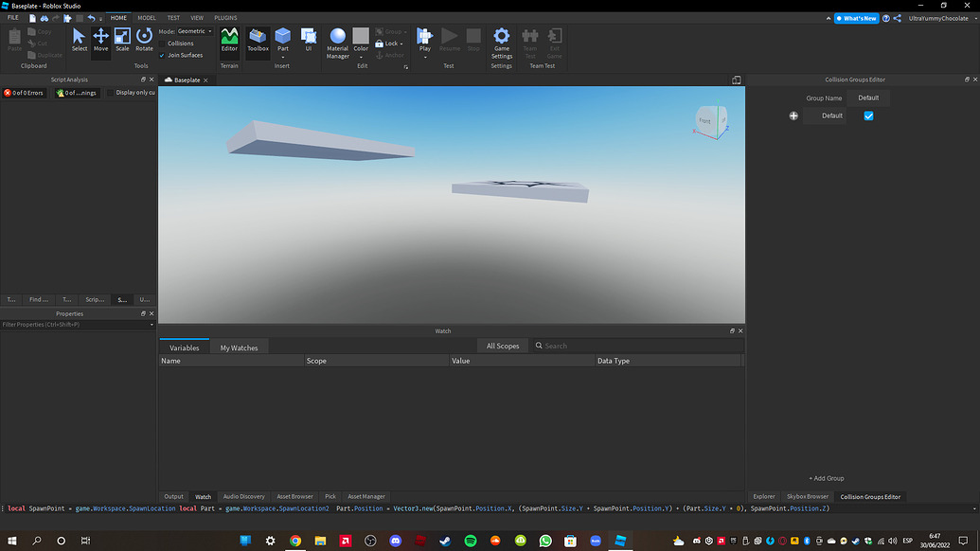This screenshot has width=980, height=551.
Task: Switch to the My Watches tab
Action: click(x=239, y=347)
